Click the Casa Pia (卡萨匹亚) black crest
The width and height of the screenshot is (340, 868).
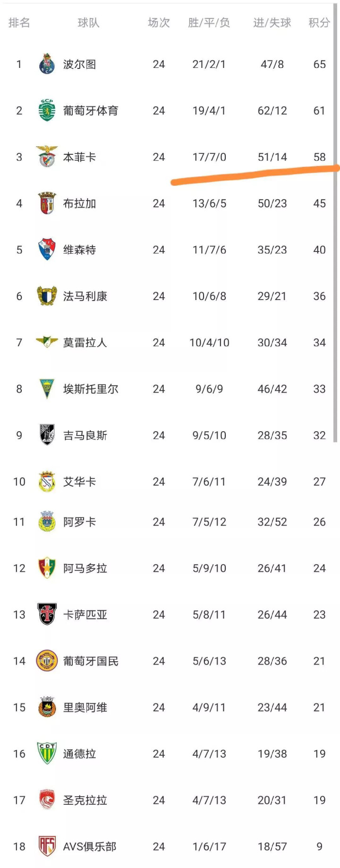pos(47,614)
